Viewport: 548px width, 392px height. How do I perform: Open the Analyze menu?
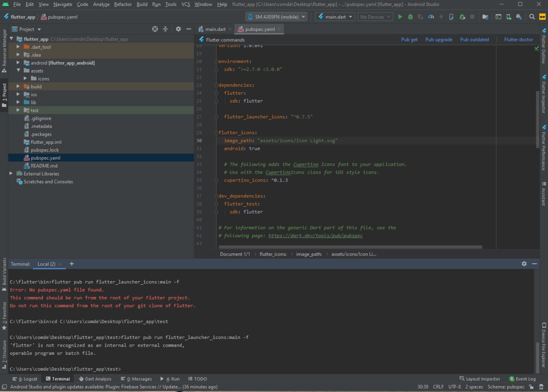(101, 4)
